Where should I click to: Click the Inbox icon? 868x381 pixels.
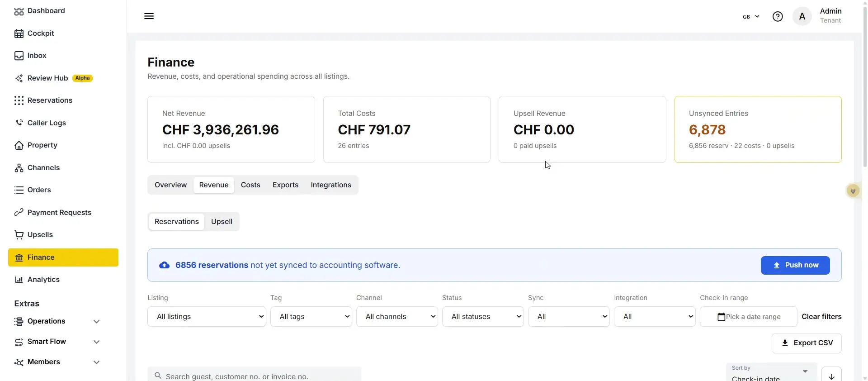tap(19, 56)
